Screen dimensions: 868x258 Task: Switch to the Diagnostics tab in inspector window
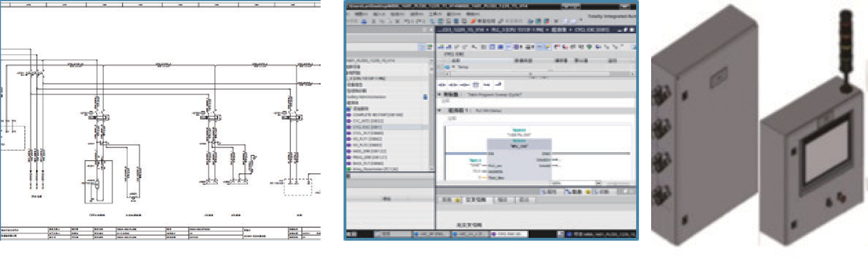(x=601, y=192)
